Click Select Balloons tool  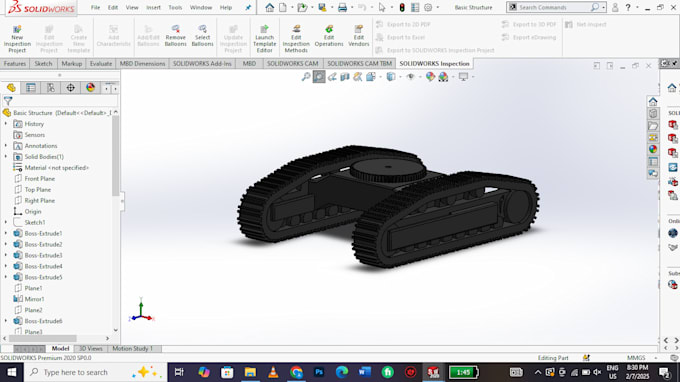coord(202,36)
